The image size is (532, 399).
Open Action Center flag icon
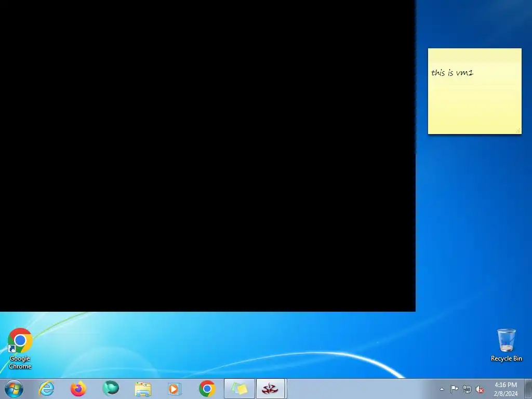click(x=454, y=389)
